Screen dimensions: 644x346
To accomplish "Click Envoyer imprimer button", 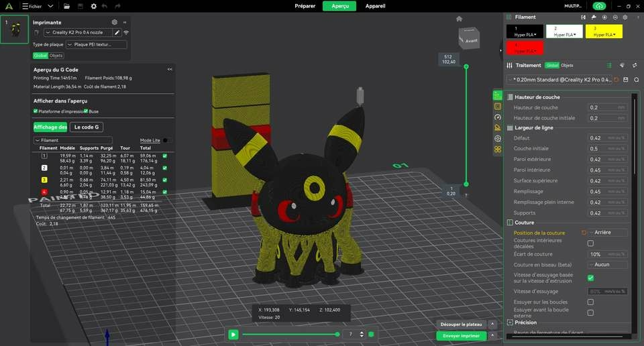I will click(x=461, y=335).
